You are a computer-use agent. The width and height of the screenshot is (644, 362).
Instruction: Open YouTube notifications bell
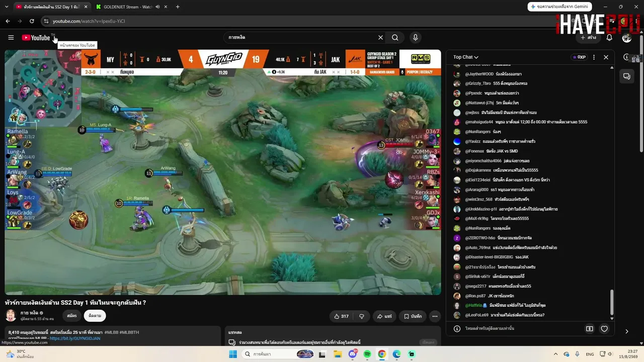click(609, 38)
